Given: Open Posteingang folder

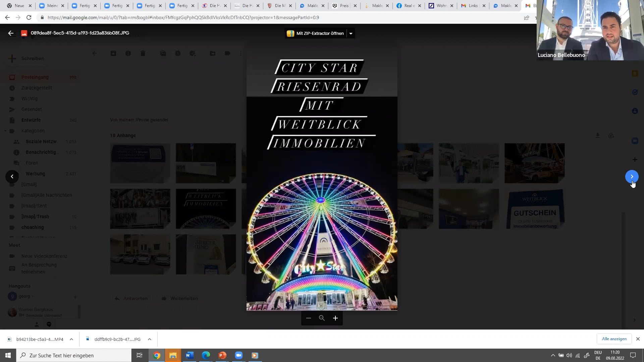Looking at the screenshot, I should (40, 77).
